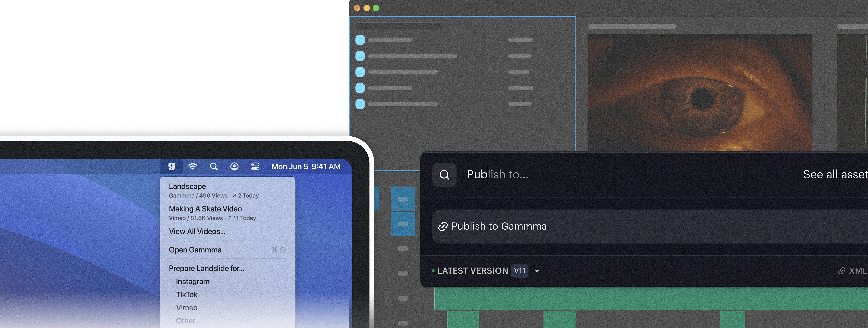Click See all assets link
Screen dimensions: 868x328
[836, 174]
